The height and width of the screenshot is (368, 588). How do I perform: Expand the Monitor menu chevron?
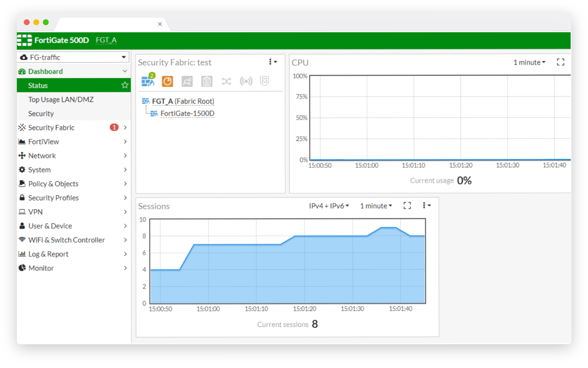(125, 268)
